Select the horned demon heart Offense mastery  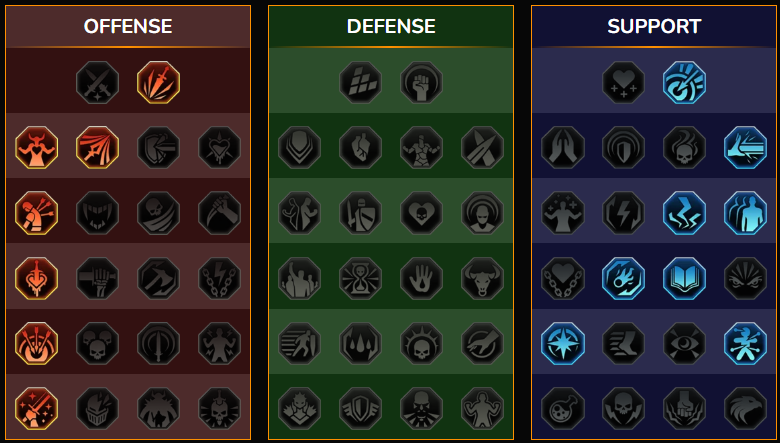[x=36, y=148]
